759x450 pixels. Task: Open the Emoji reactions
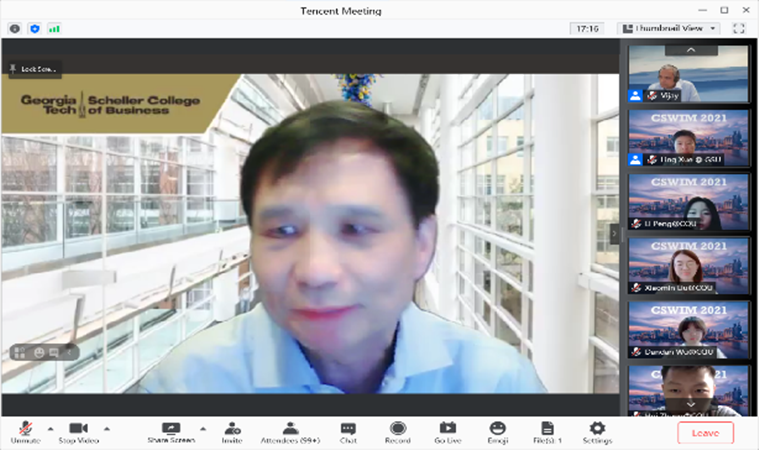coord(498,433)
